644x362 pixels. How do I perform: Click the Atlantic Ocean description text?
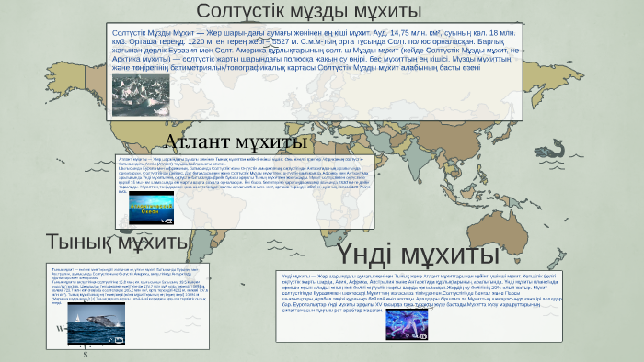point(244,175)
